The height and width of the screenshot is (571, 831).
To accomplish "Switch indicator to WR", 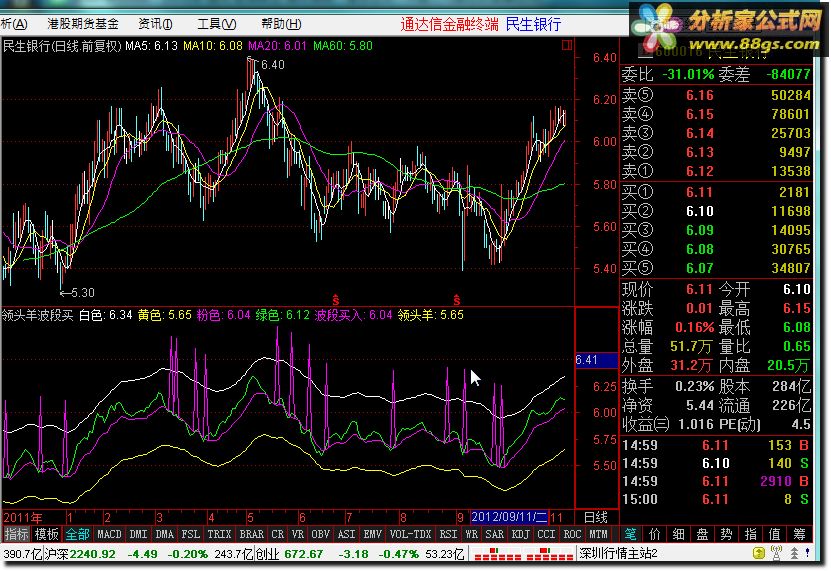I will (x=471, y=534).
